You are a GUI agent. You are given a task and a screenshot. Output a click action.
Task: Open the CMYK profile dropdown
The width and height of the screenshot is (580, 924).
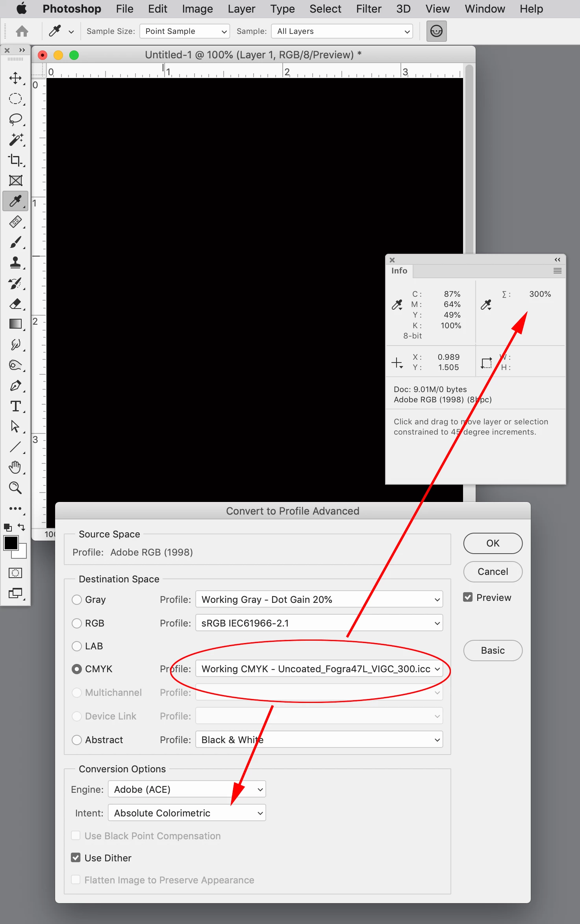(x=319, y=669)
